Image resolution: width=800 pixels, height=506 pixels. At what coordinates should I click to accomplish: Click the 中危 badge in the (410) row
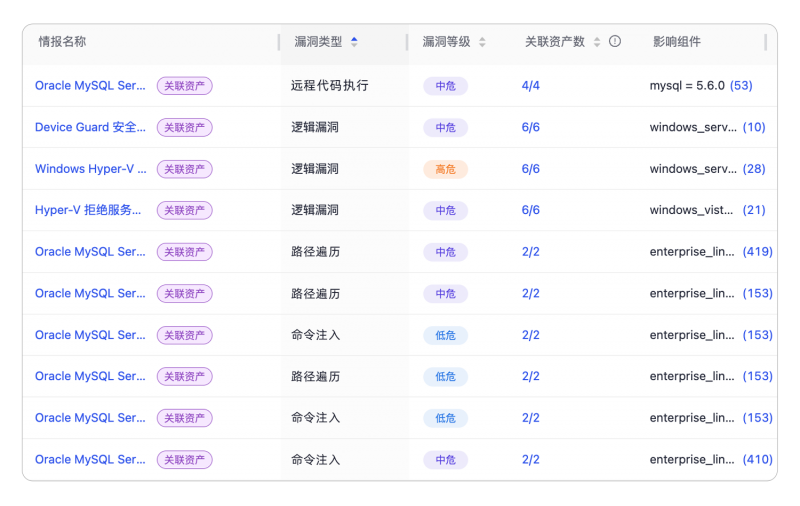pyautogui.click(x=445, y=460)
